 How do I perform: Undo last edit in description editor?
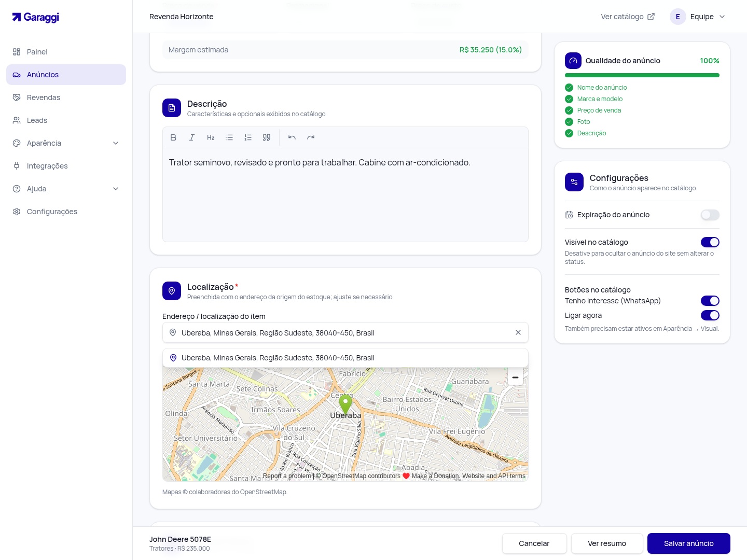coord(292,137)
